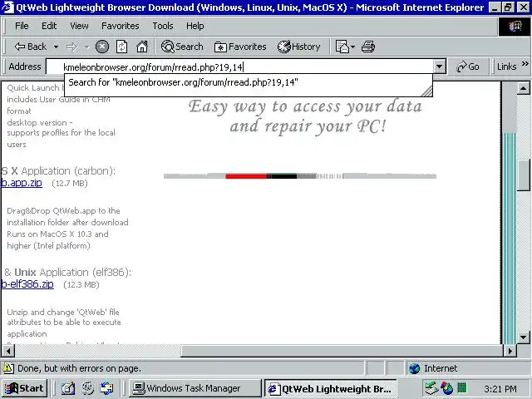The height and width of the screenshot is (399, 532).
Task: Open the Help menu
Action: [195, 26]
